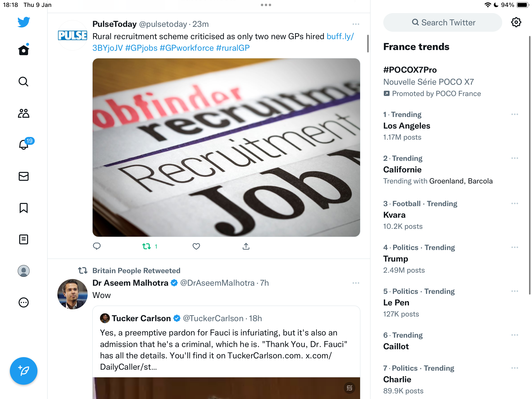
Task: Compose a new tweet with feather button
Action: pos(24,371)
